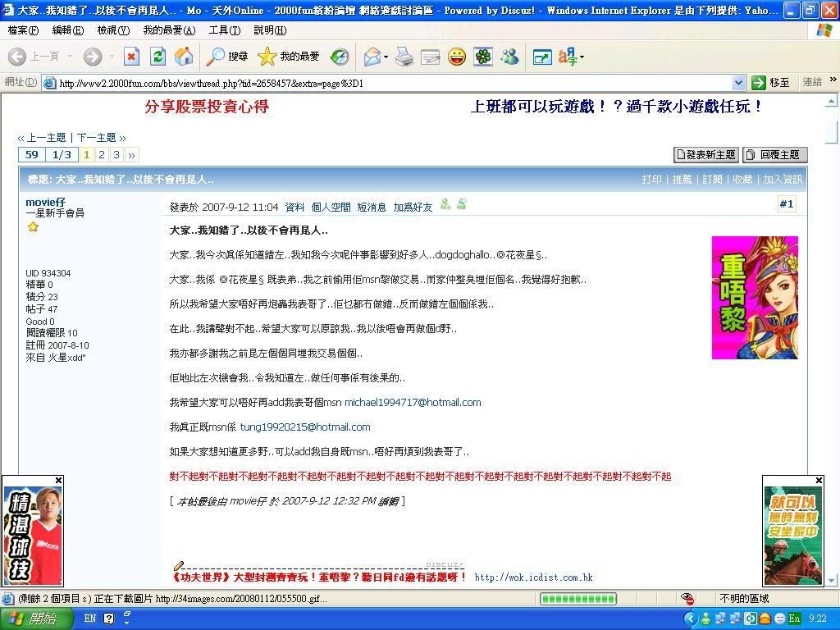The width and height of the screenshot is (840, 630).
Task: Open the ICQ flower toolbar icon
Action: tap(483, 57)
